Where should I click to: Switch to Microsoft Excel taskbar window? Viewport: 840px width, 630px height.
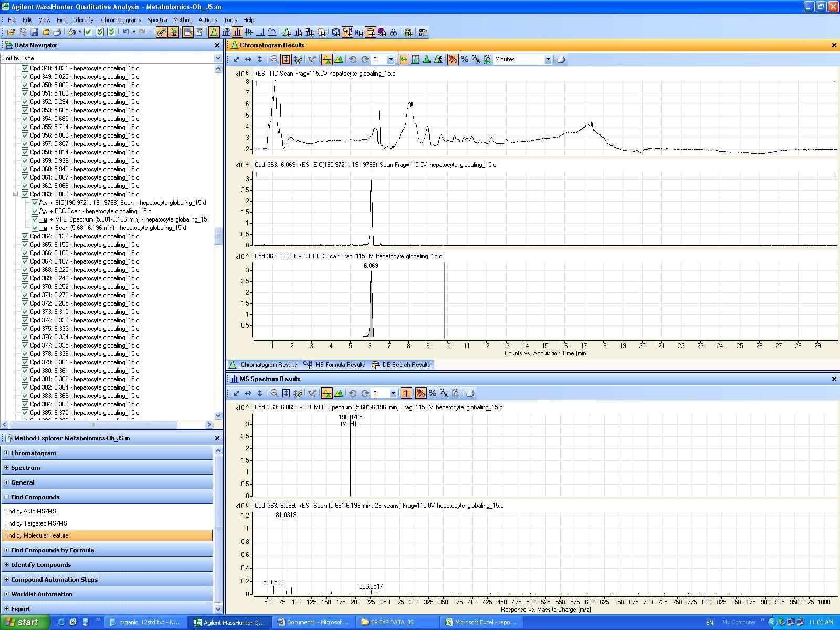pyautogui.click(x=480, y=622)
